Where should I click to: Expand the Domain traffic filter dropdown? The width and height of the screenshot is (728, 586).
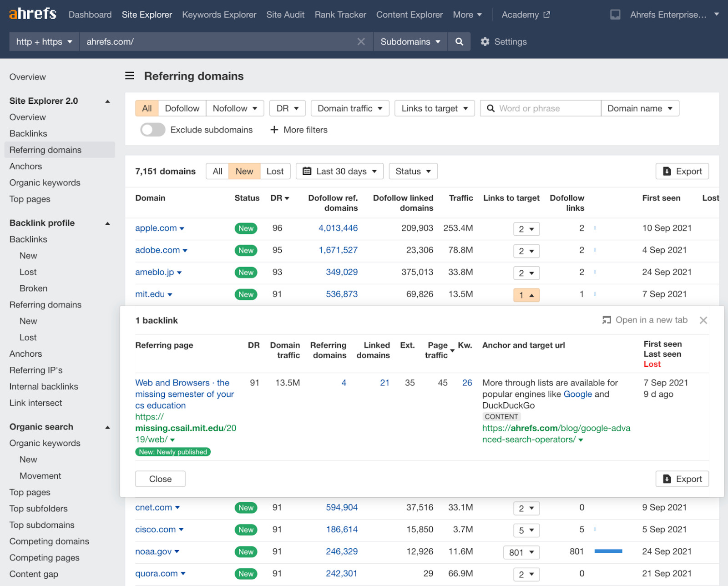click(349, 108)
